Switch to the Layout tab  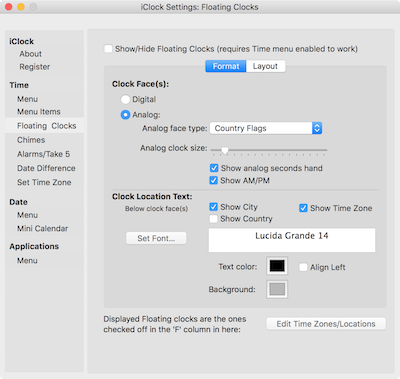(265, 66)
